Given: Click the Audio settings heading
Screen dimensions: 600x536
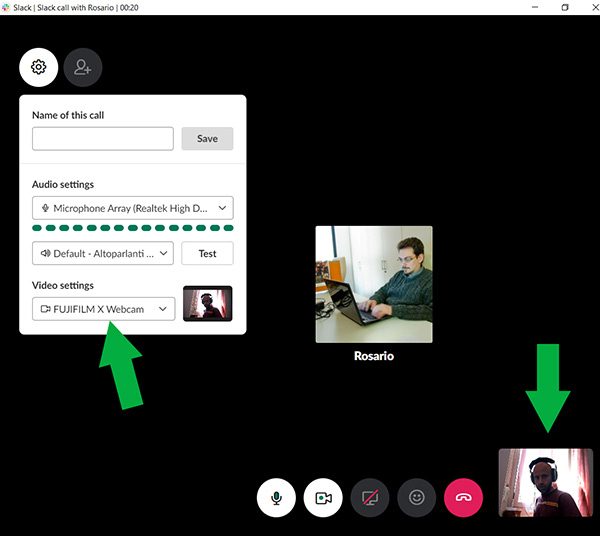Looking at the screenshot, I should pos(63,184).
